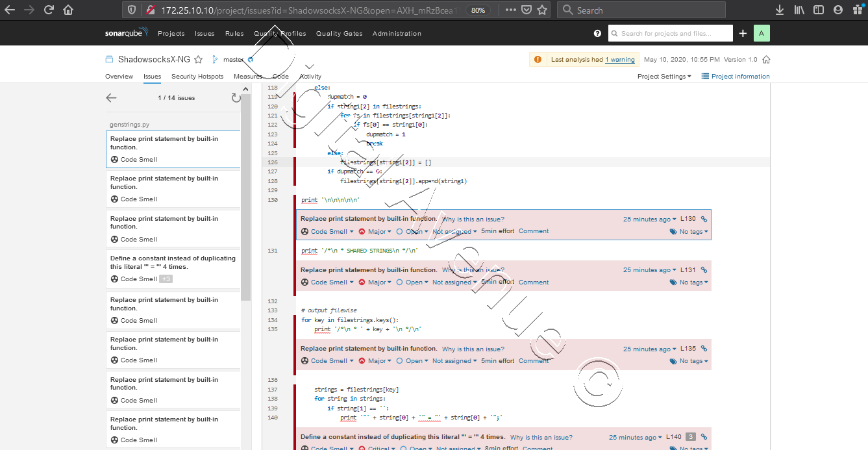Toggle favorite star for ShadowsocksX-NG project

(199, 59)
